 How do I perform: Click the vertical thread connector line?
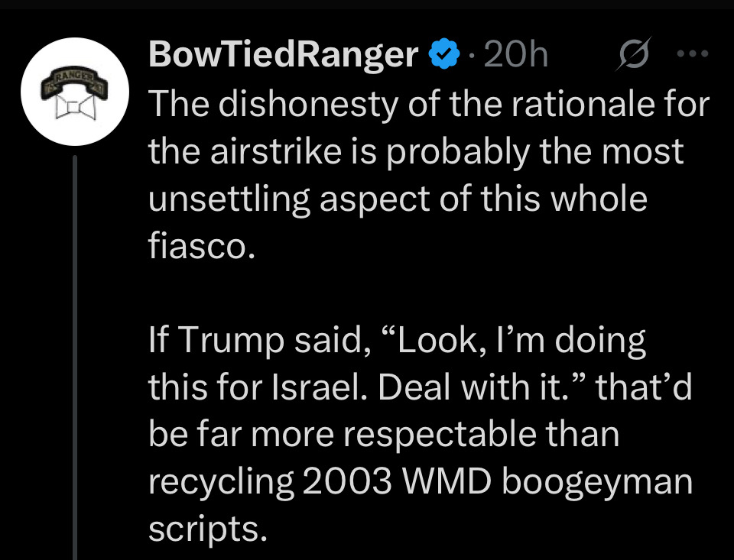point(75,358)
